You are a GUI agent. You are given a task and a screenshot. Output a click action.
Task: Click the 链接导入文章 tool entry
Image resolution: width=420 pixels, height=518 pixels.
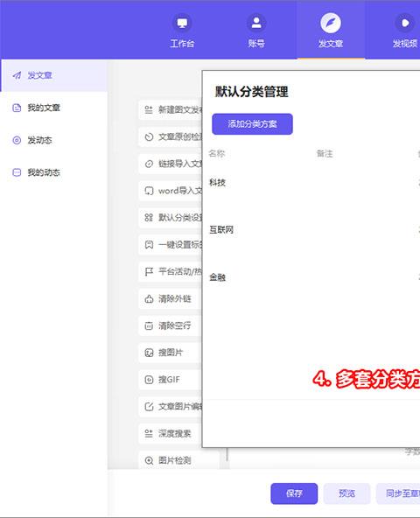coord(170,164)
